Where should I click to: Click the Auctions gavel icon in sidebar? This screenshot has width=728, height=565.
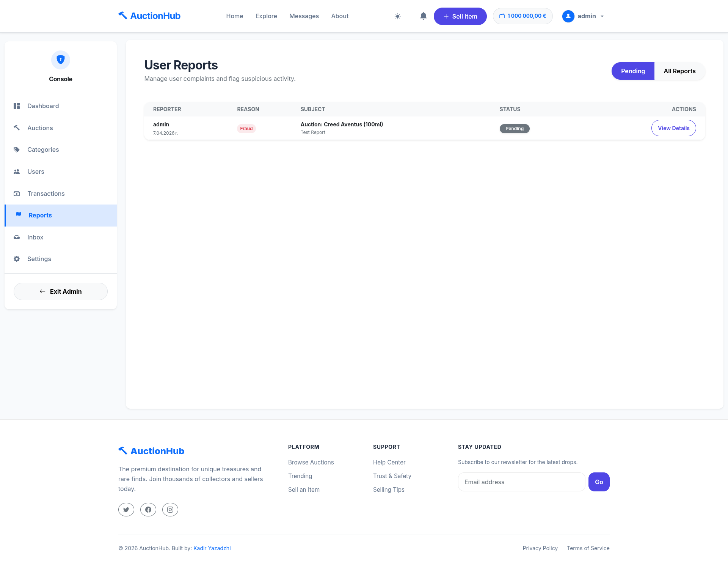tap(17, 128)
